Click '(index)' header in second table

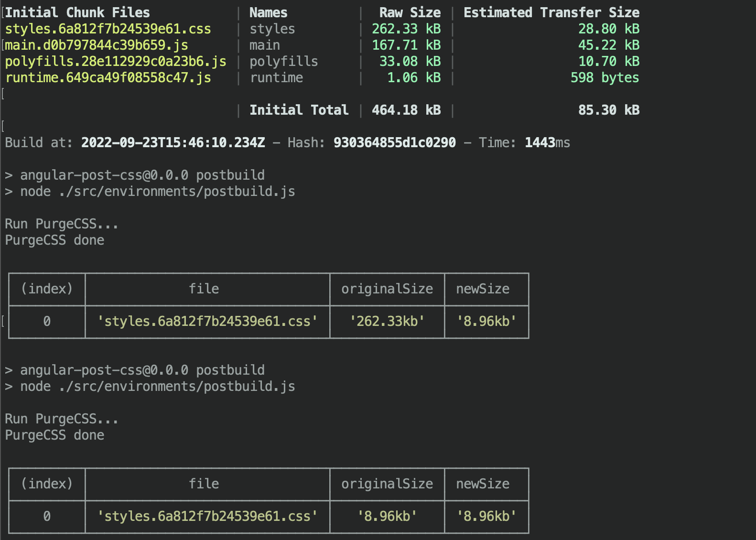pyautogui.click(x=47, y=484)
